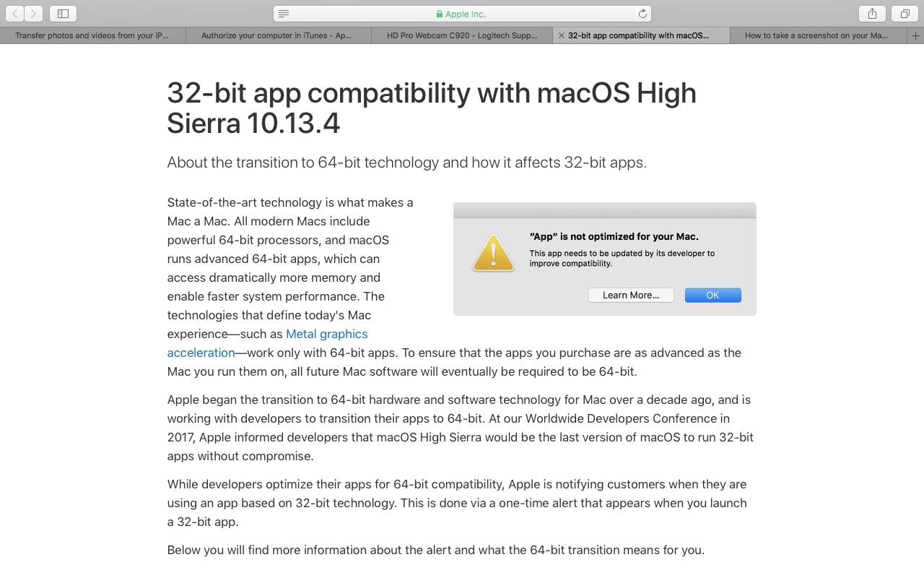The image size is (924, 578).
Task: Click the page heading '32-bit app compatibility'
Action: click(x=432, y=108)
